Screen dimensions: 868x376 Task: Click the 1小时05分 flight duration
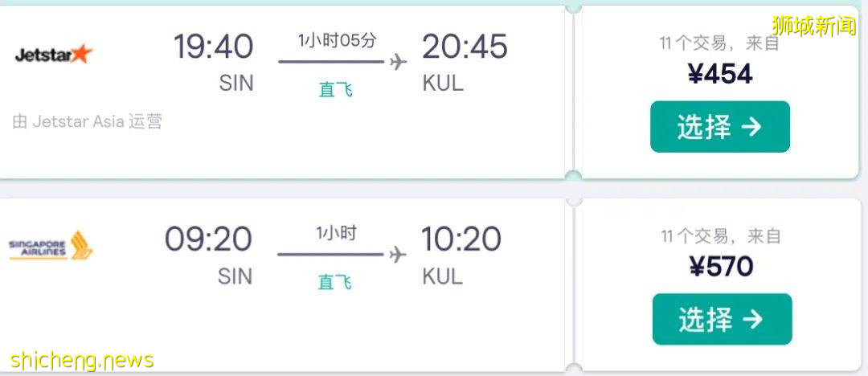click(337, 40)
